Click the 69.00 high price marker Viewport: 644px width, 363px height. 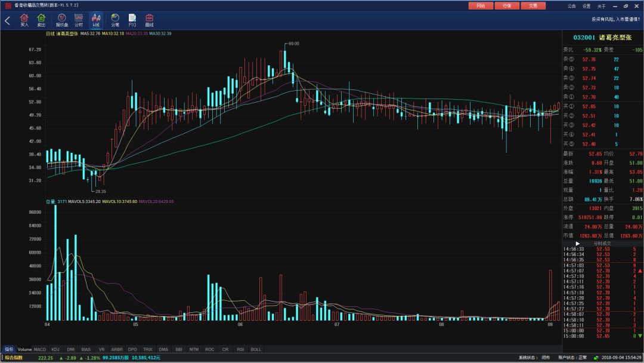tap(293, 44)
